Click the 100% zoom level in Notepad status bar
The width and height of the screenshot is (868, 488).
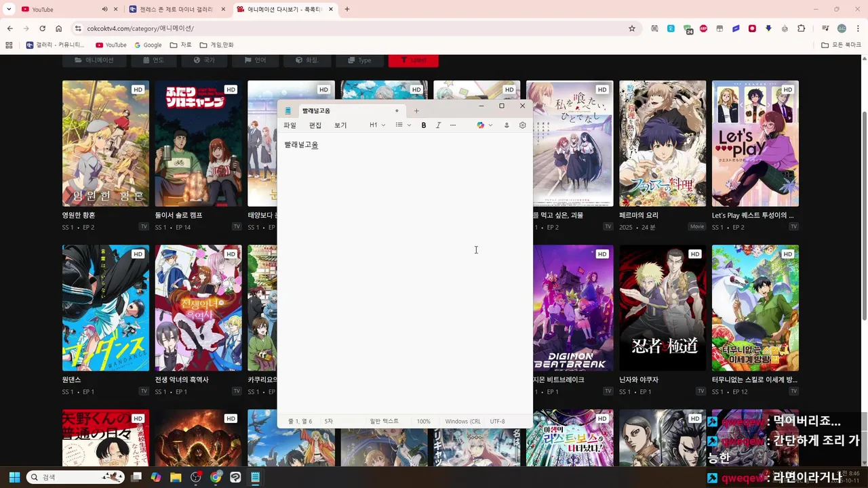point(423,422)
